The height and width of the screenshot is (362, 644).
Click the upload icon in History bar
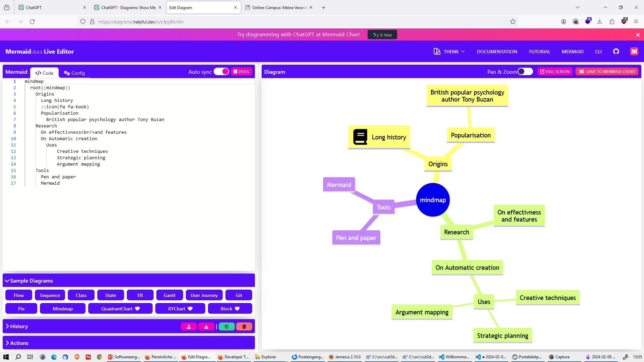click(x=189, y=327)
